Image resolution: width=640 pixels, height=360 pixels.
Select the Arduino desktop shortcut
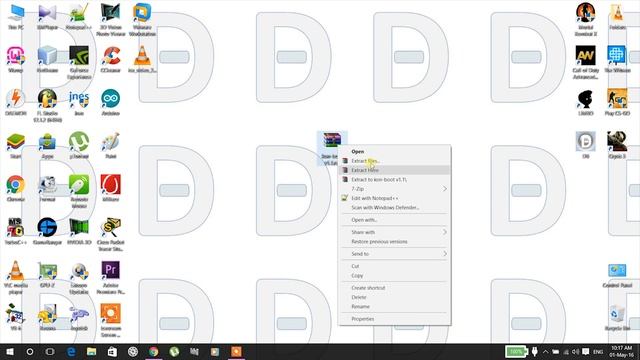coord(111,102)
